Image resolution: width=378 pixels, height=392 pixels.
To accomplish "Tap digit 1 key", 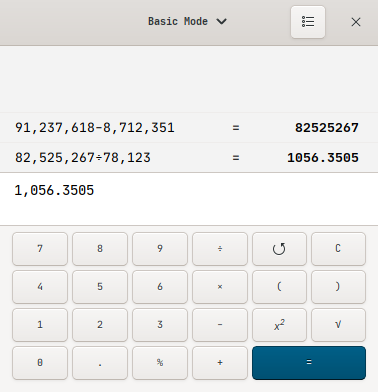I will coord(40,325).
